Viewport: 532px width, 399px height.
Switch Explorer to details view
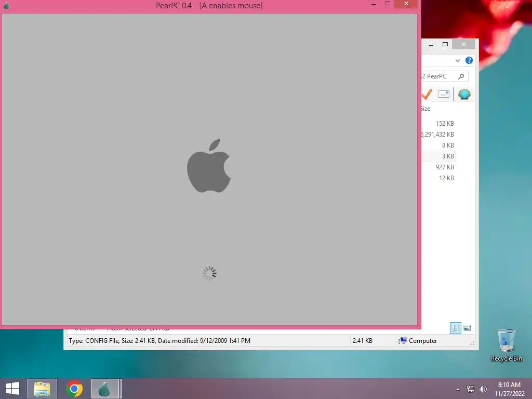click(x=455, y=328)
